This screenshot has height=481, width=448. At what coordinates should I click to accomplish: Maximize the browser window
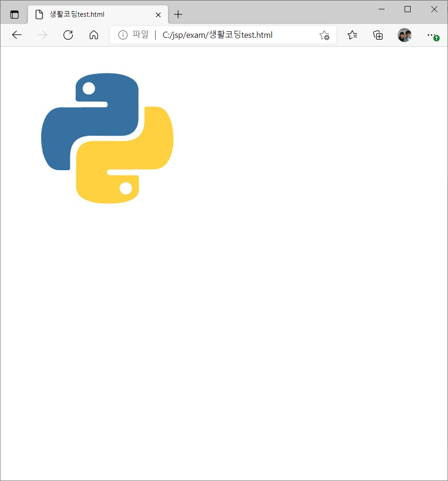click(407, 9)
